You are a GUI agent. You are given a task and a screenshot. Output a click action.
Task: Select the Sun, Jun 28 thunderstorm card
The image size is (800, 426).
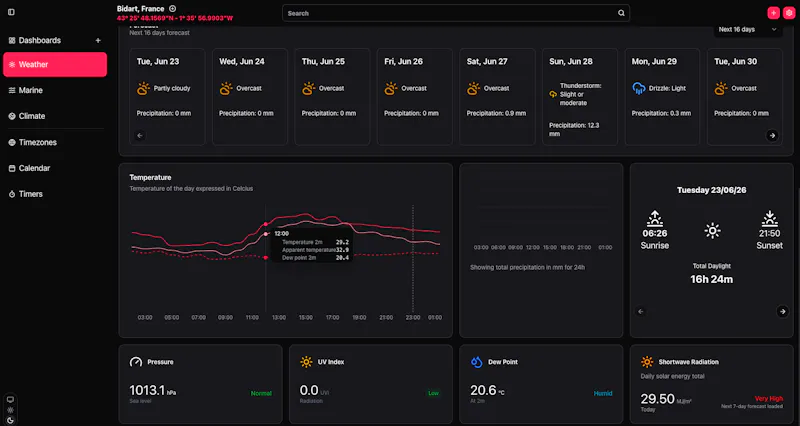tap(580, 97)
